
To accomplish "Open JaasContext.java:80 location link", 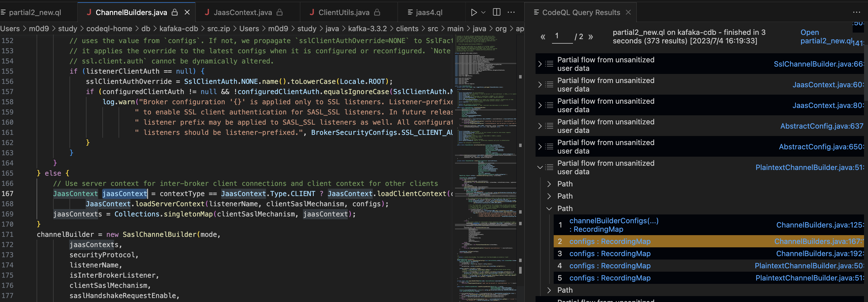I will tap(828, 105).
